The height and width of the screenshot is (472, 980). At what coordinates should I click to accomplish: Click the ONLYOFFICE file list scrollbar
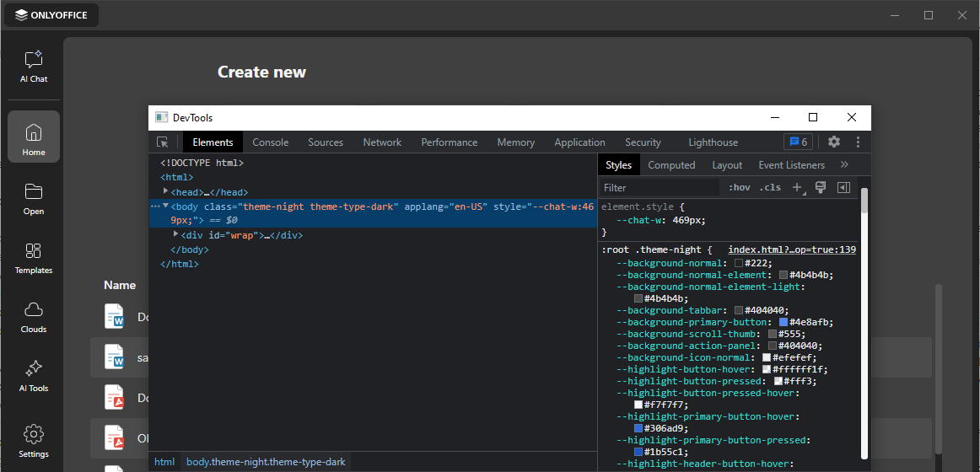[938, 368]
